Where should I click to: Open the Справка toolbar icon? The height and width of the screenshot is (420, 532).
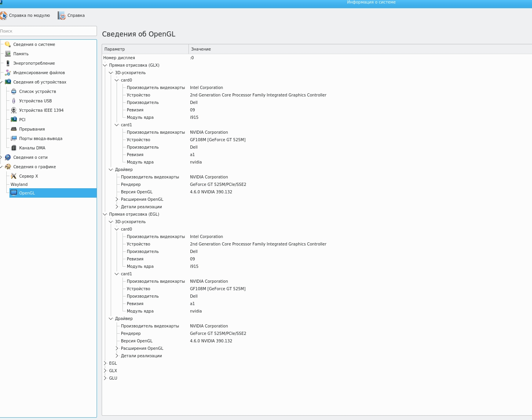[62, 16]
